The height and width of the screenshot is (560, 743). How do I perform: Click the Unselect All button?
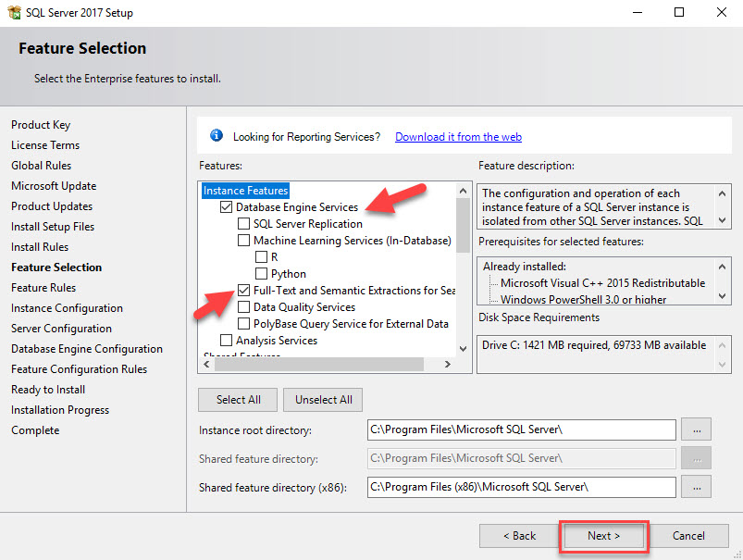tap(323, 400)
